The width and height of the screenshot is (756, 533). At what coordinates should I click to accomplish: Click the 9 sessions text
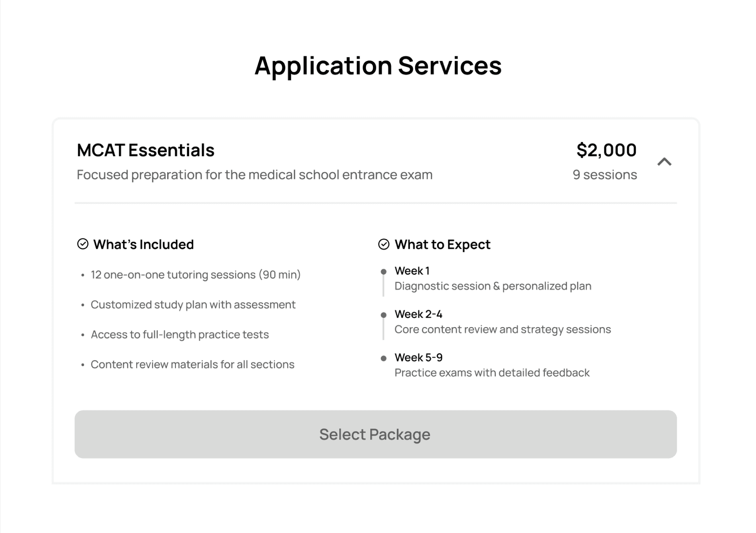pos(605,175)
